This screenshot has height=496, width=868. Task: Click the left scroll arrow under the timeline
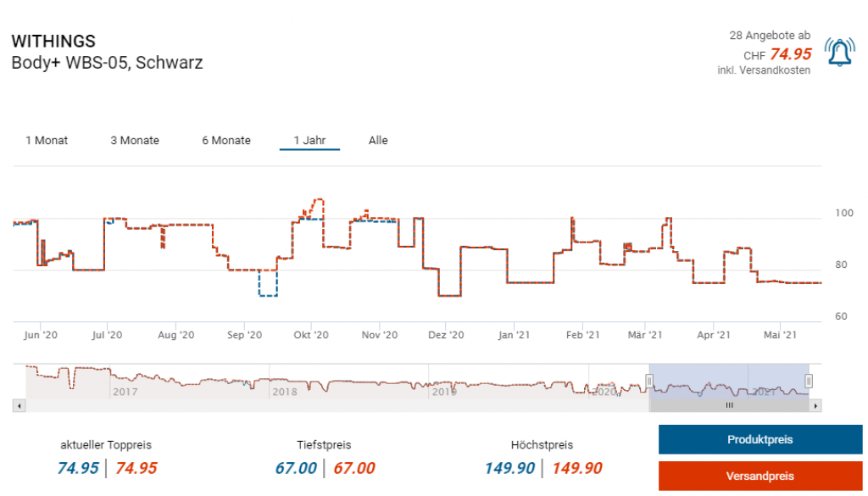17,406
